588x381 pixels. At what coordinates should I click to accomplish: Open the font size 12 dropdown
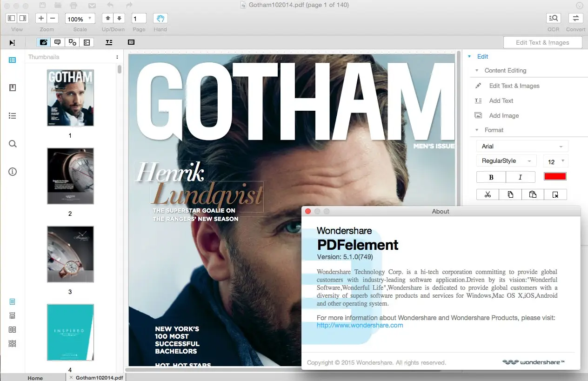(556, 161)
